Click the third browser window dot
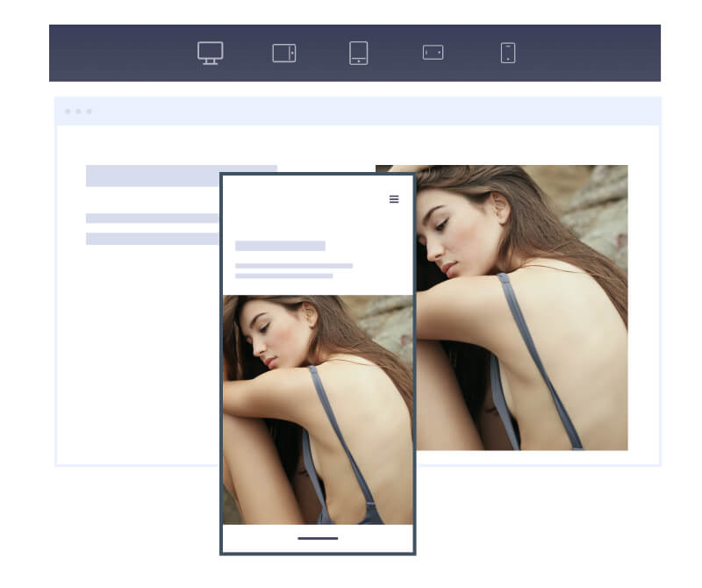 click(90, 111)
